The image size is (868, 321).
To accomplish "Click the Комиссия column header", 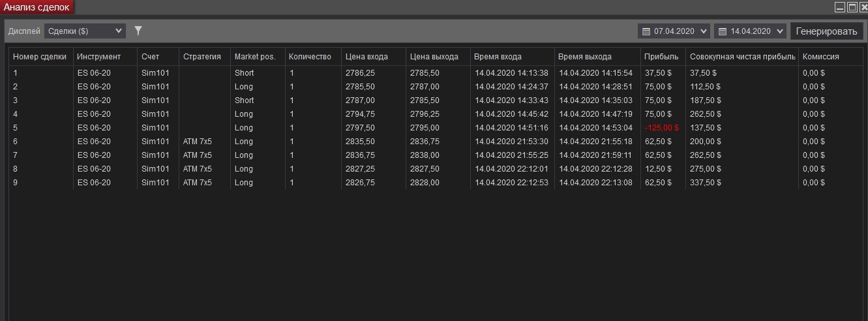I will click(820, 57).
